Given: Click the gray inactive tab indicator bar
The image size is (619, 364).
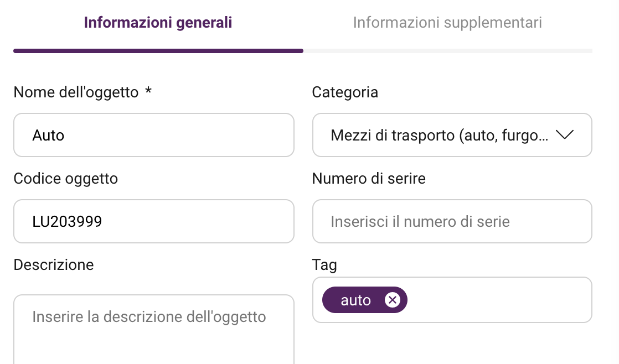Looking at the screenshot, I should point(448,51).
